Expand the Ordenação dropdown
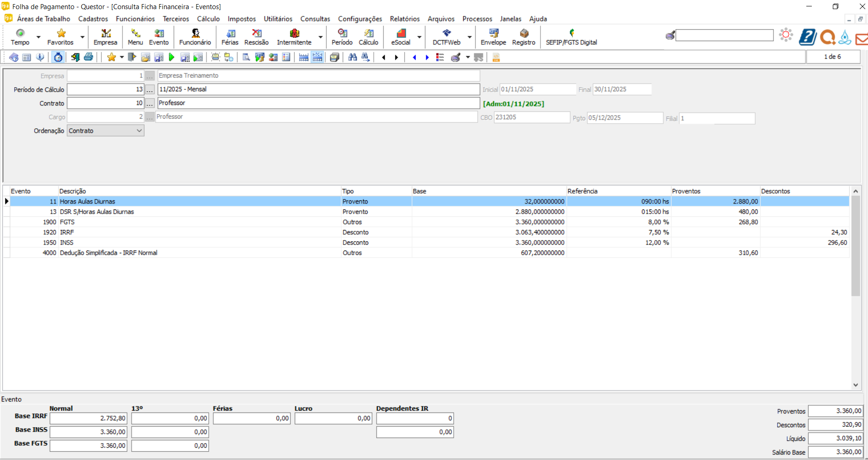Screen dimensions: 868x460 point(139,131)
